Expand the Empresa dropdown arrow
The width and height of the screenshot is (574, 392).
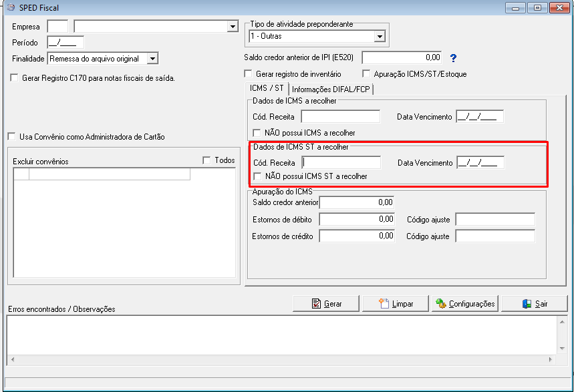point(233,26)
